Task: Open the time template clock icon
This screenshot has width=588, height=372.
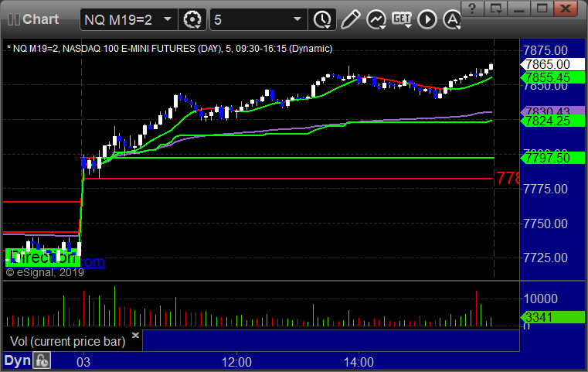Action: click(x=322, y=19)
